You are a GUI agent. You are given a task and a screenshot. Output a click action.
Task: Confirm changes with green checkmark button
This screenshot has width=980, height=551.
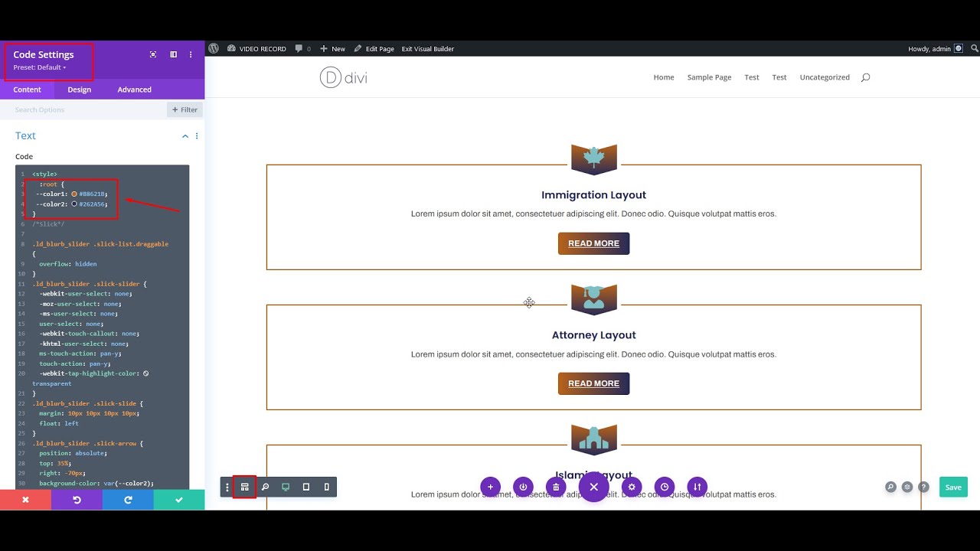point(179,500)
